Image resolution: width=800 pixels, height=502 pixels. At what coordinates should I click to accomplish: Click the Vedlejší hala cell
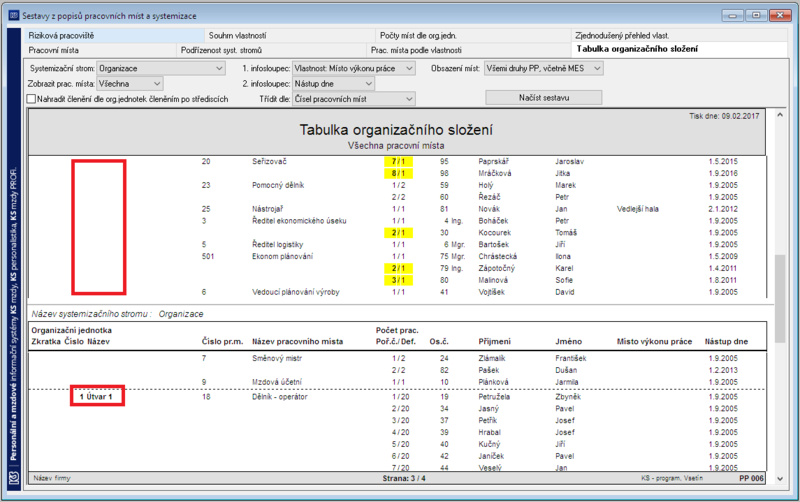tap(637, 209)
